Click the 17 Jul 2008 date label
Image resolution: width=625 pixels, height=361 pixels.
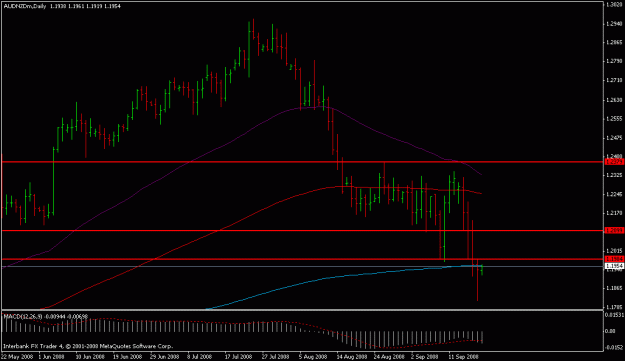(238, 357)
